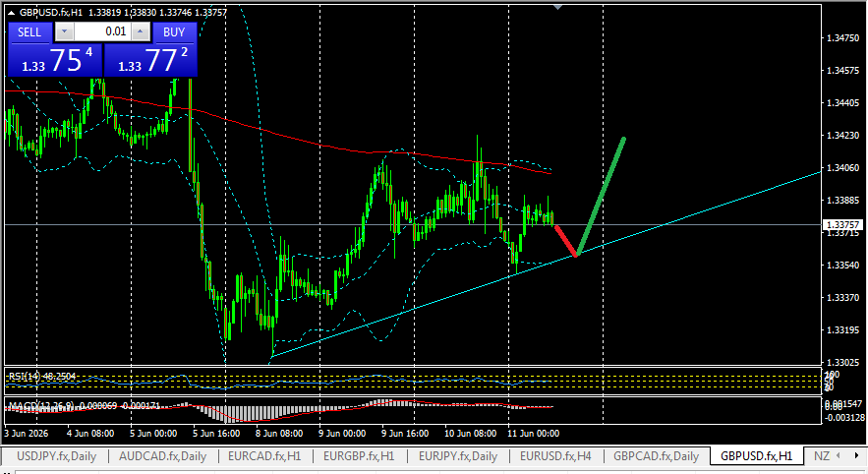Click the chart shift marker triangle

pyautogui.click(x=558, y=7)
